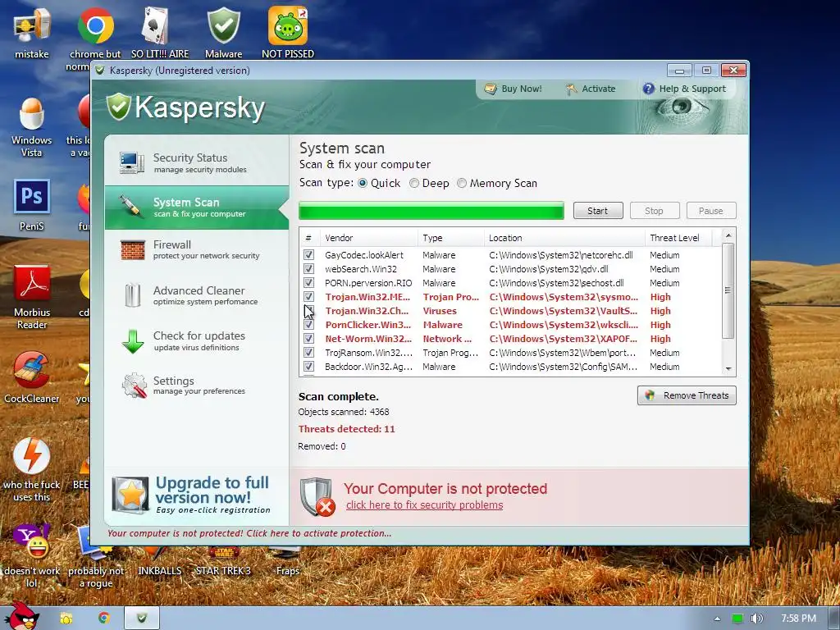Select the Yahoo 'doesn't work lol' icon
Screen dimensions: 840x630
pos(32,556)
